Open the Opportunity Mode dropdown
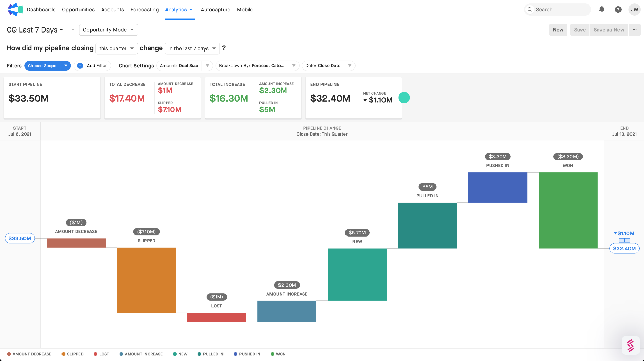Screen dimensions: 644x361 [x=108, y=30]
